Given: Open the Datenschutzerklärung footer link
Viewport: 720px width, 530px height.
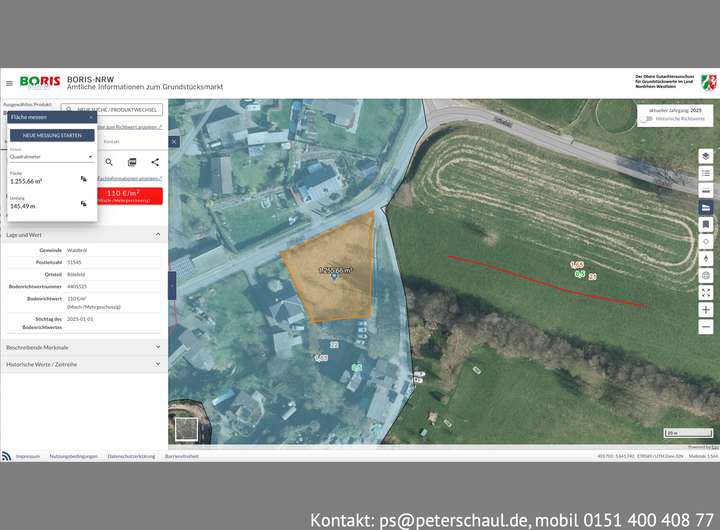Looking at the screenshot, I should (131, 456).
